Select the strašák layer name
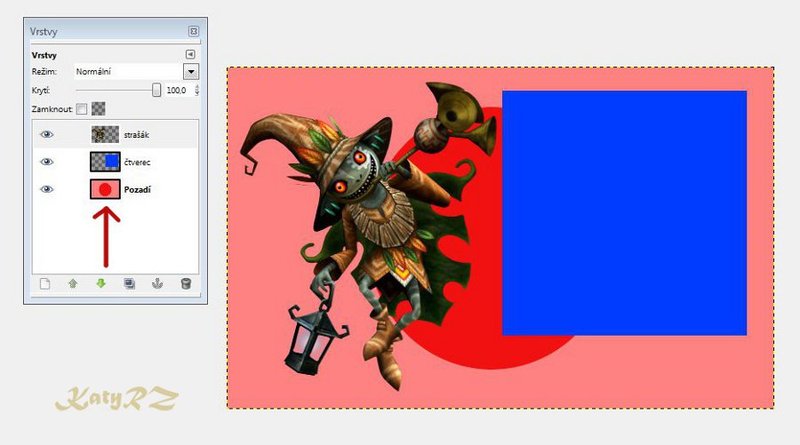 [x=136, y=135]
